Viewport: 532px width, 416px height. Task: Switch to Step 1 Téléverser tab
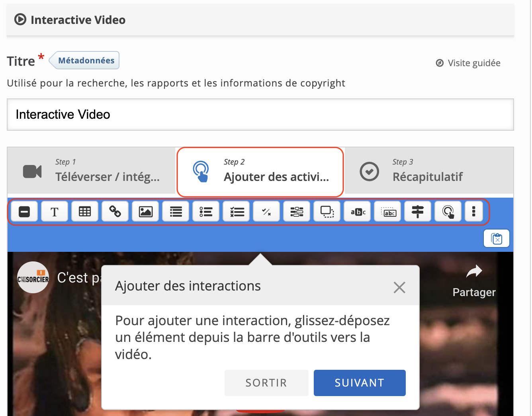(91, 171)
